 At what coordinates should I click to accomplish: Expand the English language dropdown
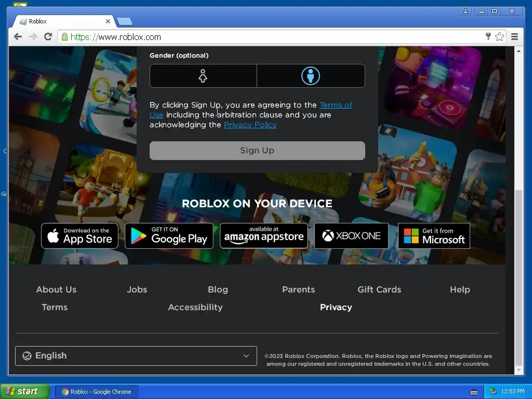(x=136, y=355)
